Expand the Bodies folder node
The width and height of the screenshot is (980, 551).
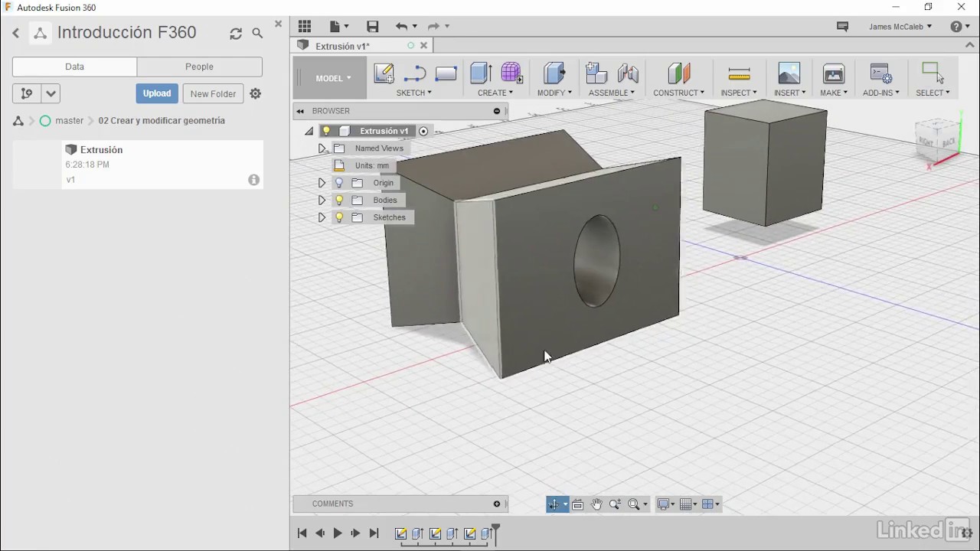pos(322,201)
